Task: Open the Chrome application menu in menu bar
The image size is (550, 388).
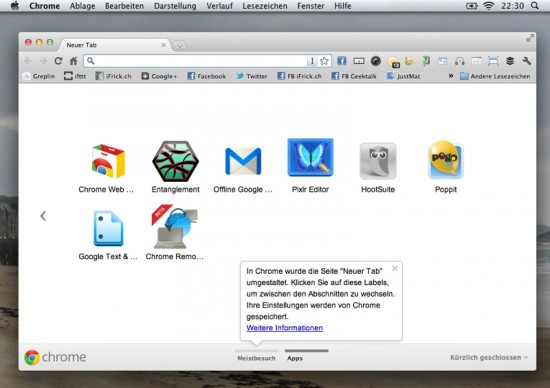Action: tap(45, 6)
